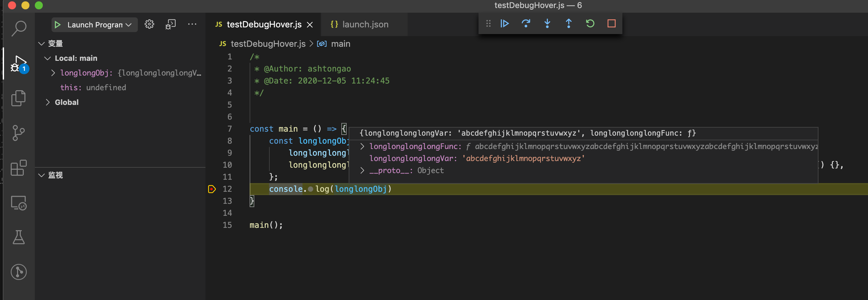Open the Git graph view icon
Screen dimensions: 868x300
tap(18, 272)
